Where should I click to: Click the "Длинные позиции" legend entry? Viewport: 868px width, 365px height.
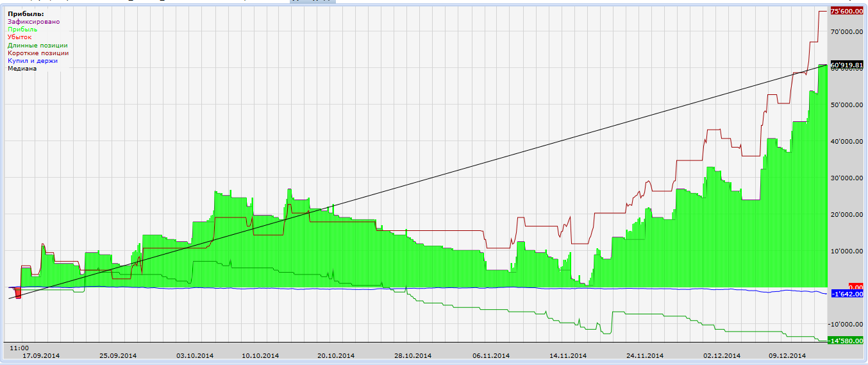(38, 45)
